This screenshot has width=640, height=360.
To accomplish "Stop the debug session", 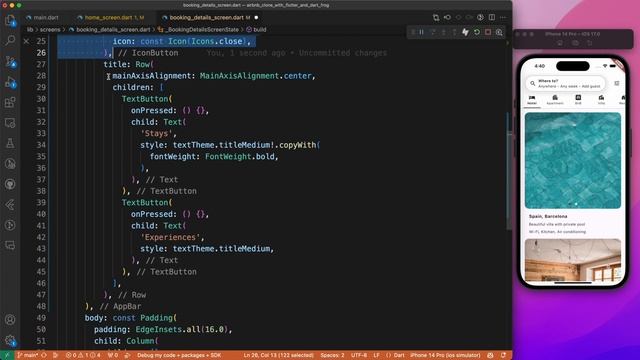I will (488, 32).
